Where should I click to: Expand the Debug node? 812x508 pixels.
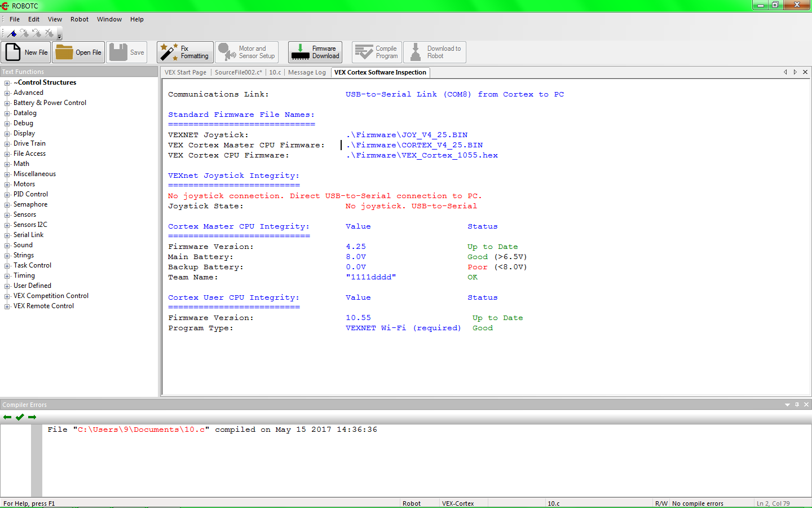pyautogui.click(x=7, y=124)
